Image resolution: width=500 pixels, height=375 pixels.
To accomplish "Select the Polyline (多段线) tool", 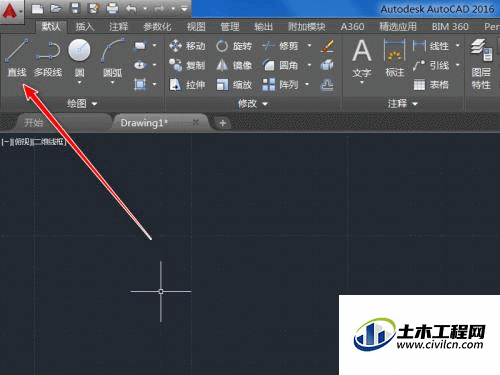I will coord(48,57).
